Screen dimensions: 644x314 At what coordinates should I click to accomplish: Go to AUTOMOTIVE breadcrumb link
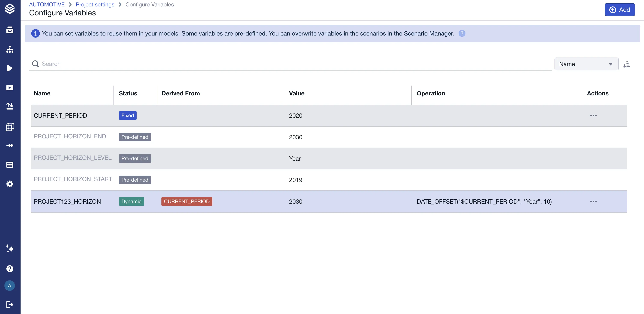47,4
